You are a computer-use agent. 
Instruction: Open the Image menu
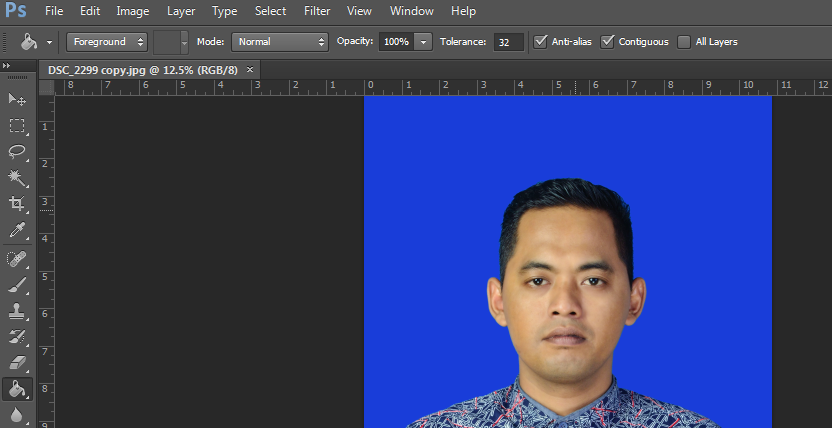(132, 11)
